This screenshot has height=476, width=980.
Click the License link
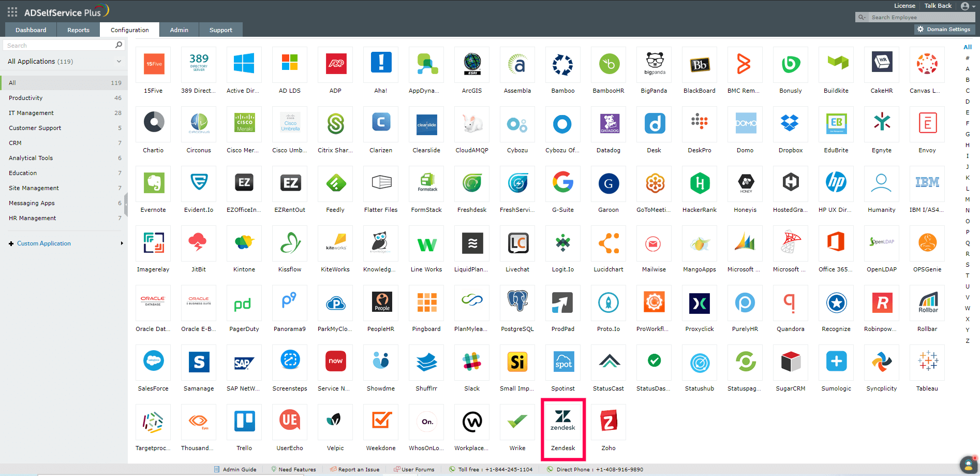click(x=904, y=6)
